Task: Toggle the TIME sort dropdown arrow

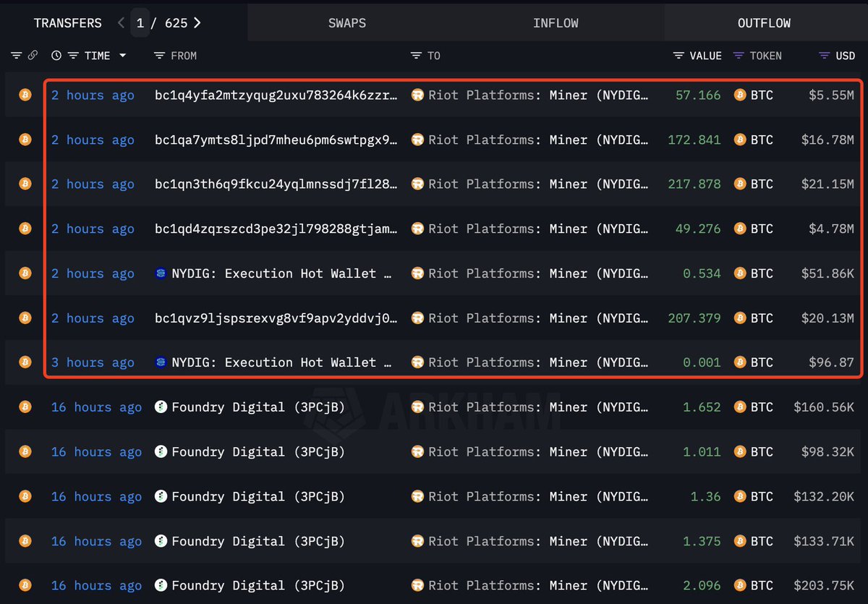Action: click(x=122, y=56)
